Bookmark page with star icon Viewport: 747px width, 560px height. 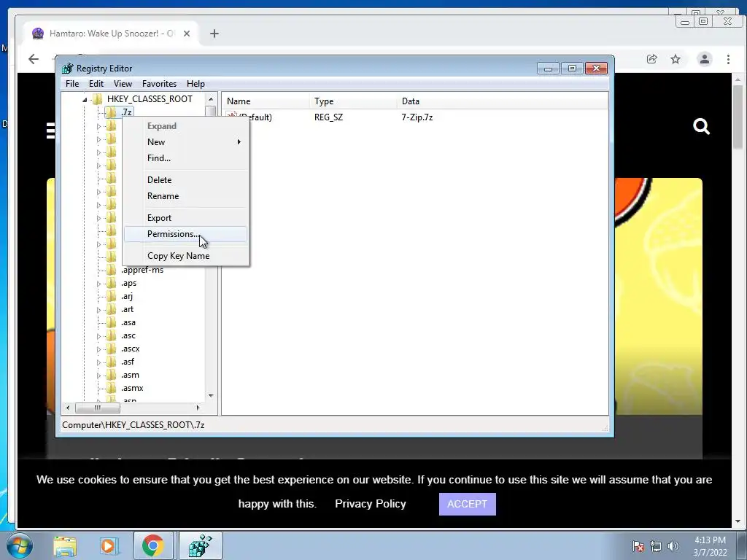pyautogui.click(x=676, y=59)
